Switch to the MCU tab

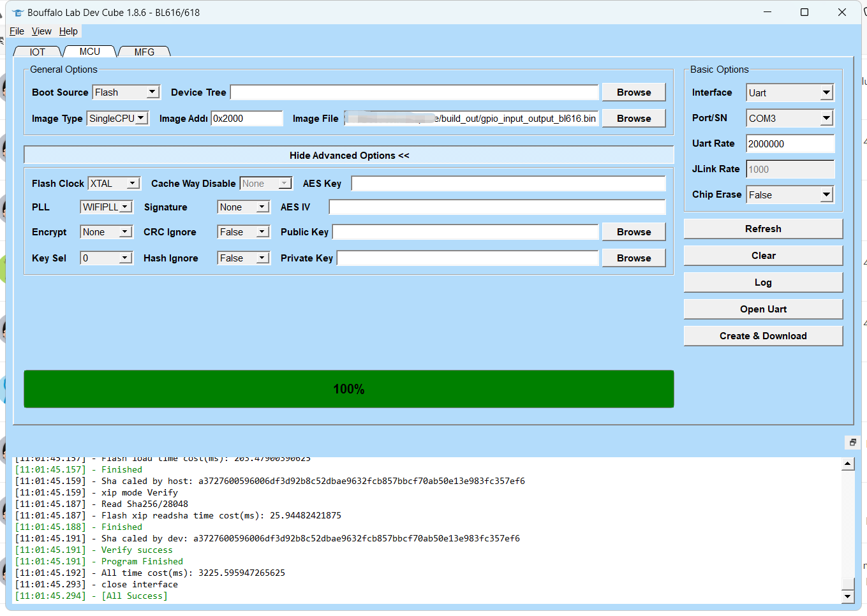pos(90,52)
